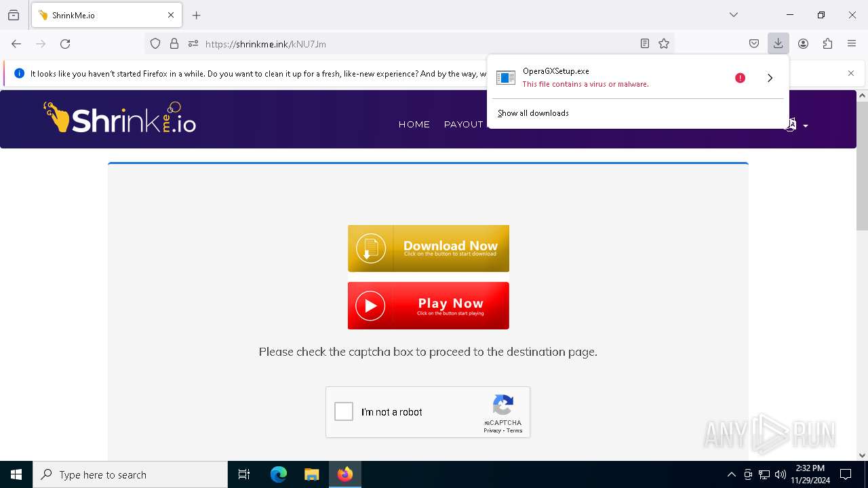The width and height of the screenshot is (868, 488).
Task: Dismiss the Firefox refresh notification bar
Action: (x=851, y=73)
